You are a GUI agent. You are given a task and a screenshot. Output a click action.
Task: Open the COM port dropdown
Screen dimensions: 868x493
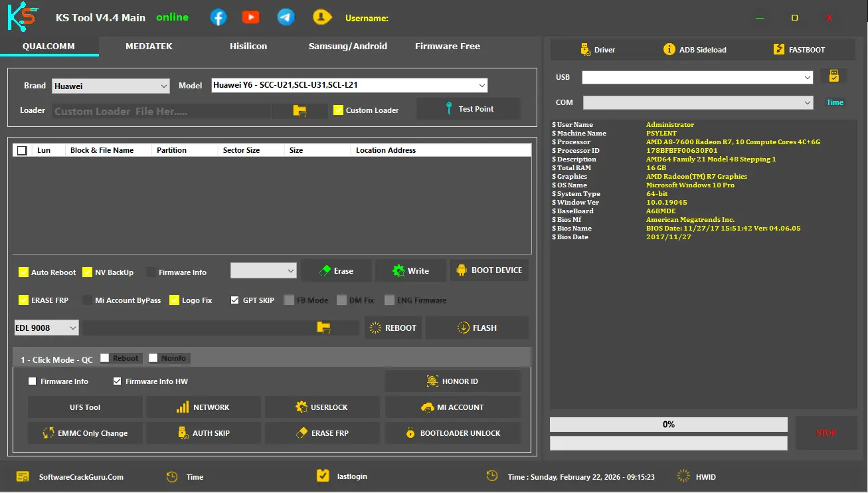[x=698, y=103]
